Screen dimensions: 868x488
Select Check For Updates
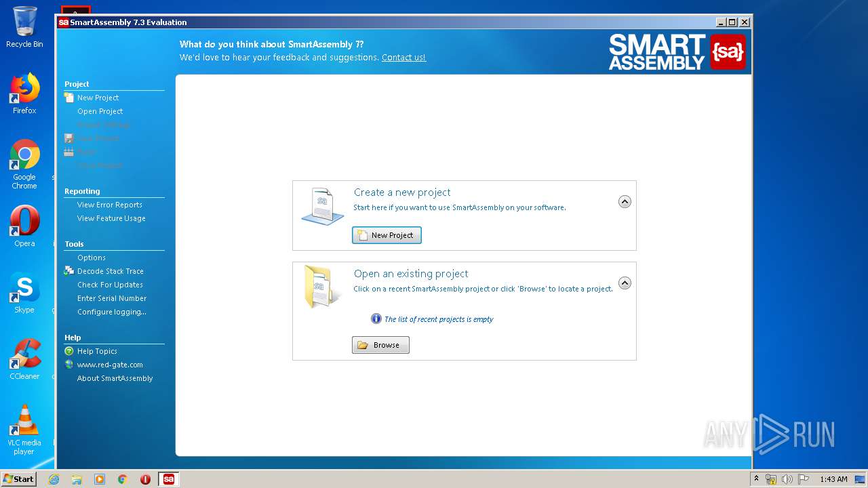coord(110,285)
